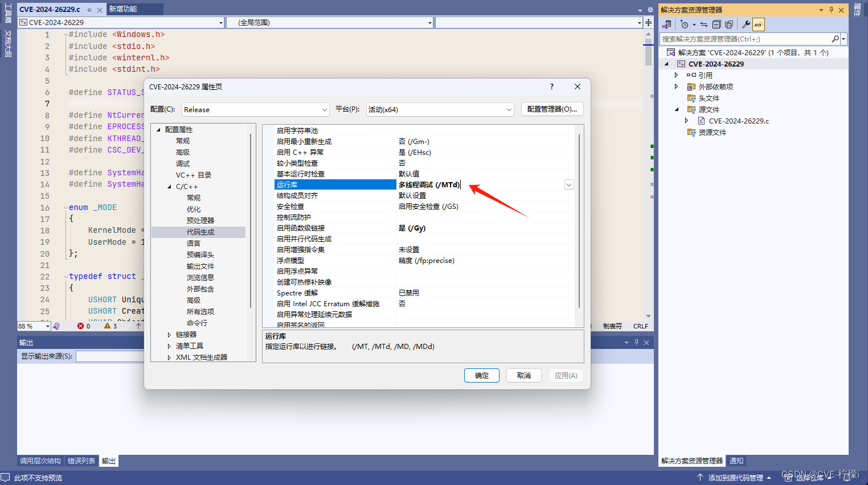Expand 链接器 node in property tree

[x=169, y=334]
